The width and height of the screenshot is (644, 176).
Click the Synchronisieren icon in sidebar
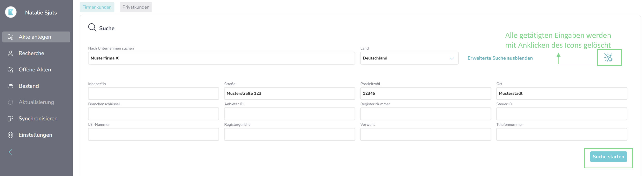click(x=10, y=119)
